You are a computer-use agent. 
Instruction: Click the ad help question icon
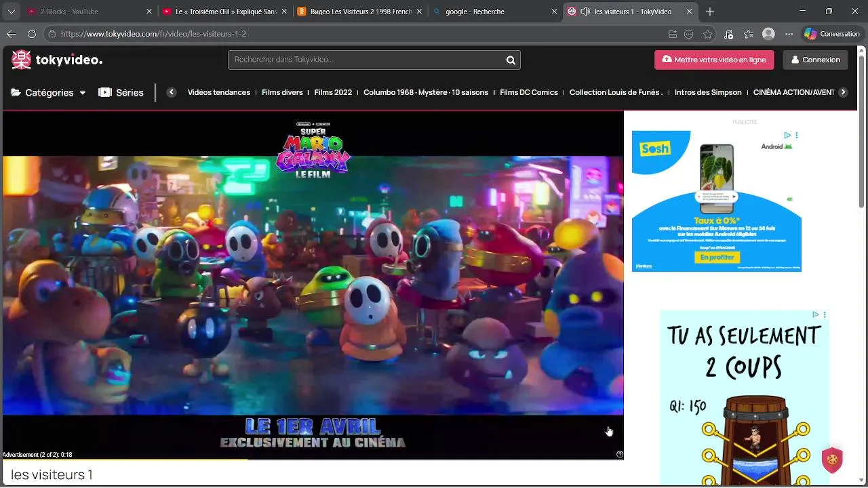point(620,455)
